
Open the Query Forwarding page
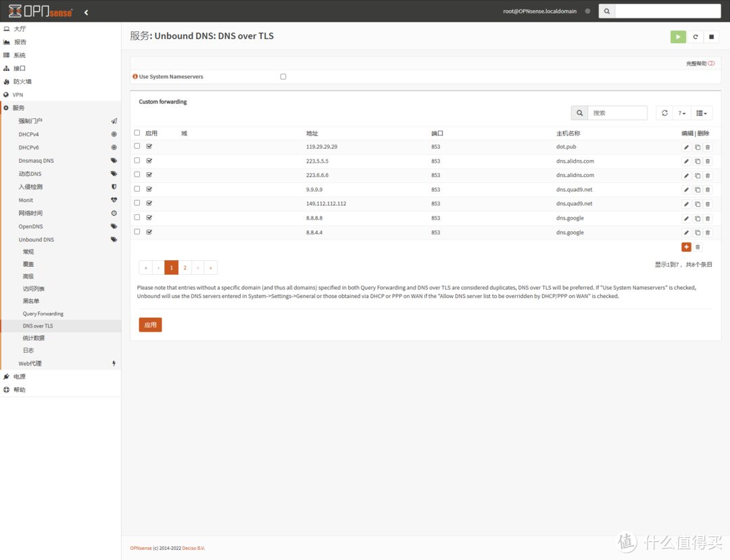pos(43,314)
